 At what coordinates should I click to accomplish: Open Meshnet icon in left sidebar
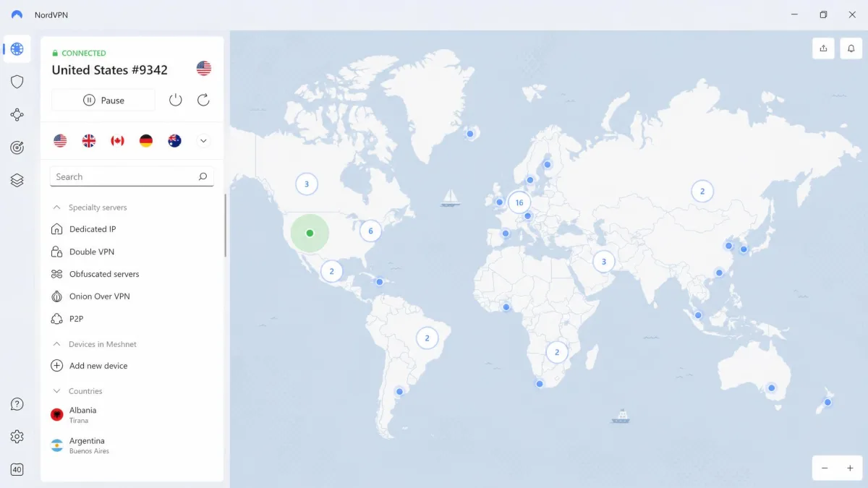[x=17, y=114]
